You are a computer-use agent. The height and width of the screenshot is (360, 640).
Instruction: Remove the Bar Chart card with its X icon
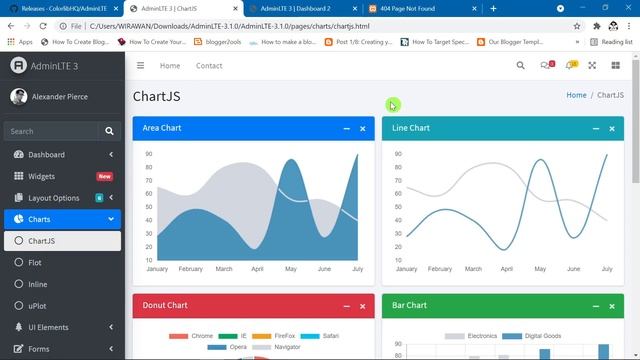(x=612, y=306)
